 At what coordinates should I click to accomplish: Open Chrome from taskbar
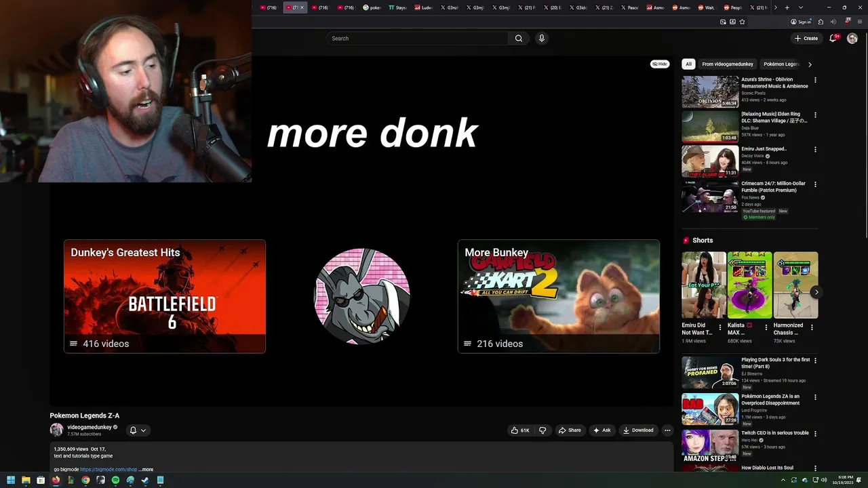coord(85,480)
